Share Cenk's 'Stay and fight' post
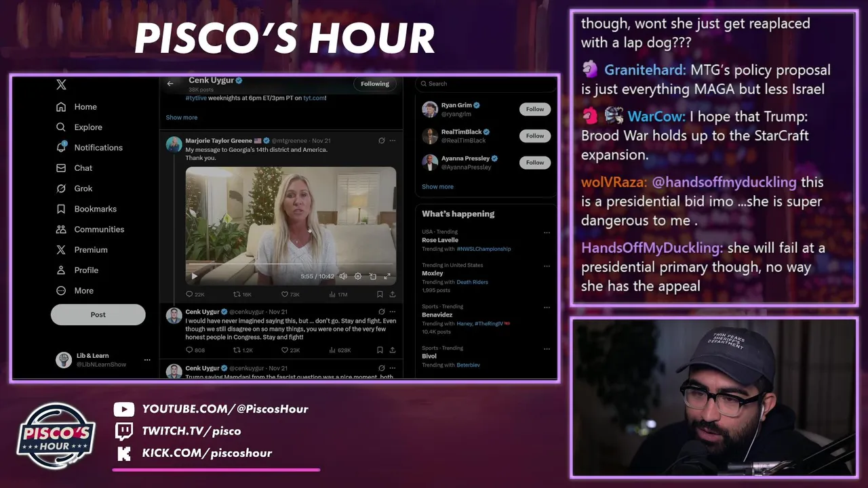 pyautogui.click(x=392, y=350)
